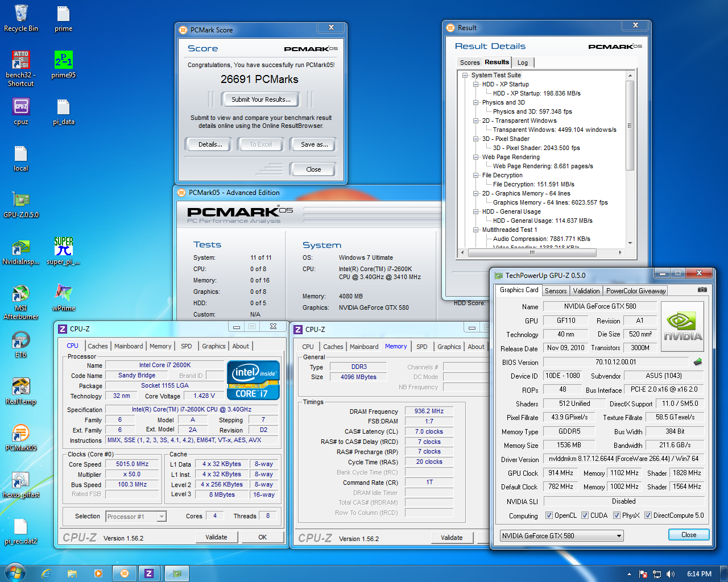
Task: Collapse the 2D - Transparent Windows node
Action: pos(476,120)
